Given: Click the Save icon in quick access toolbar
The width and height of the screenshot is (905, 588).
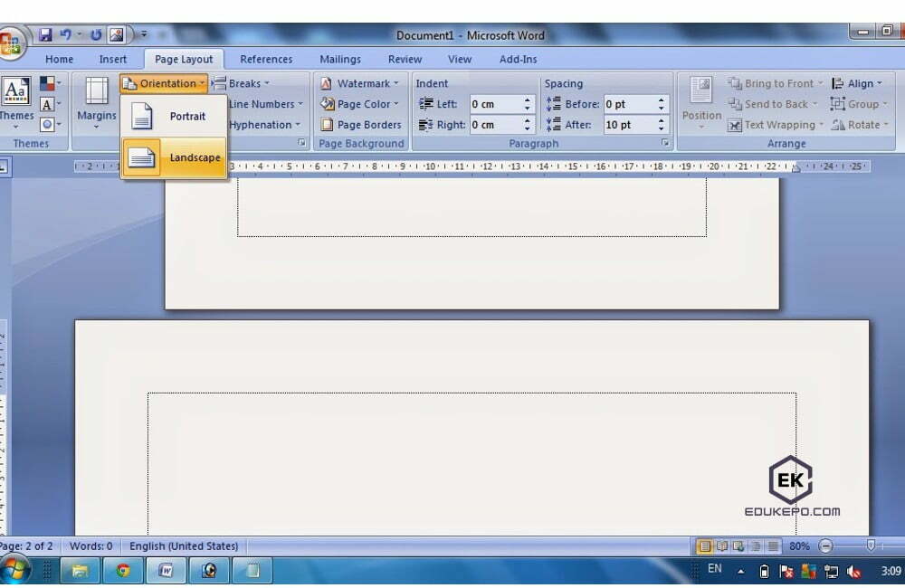Looking at the screenshot, I should (x=45, y=35).
